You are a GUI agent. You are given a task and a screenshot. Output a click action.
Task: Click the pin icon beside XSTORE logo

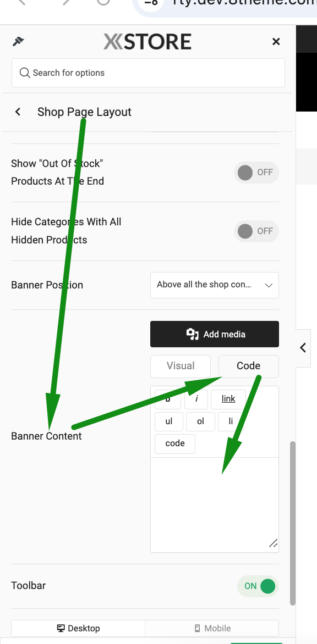coord(19,41)
